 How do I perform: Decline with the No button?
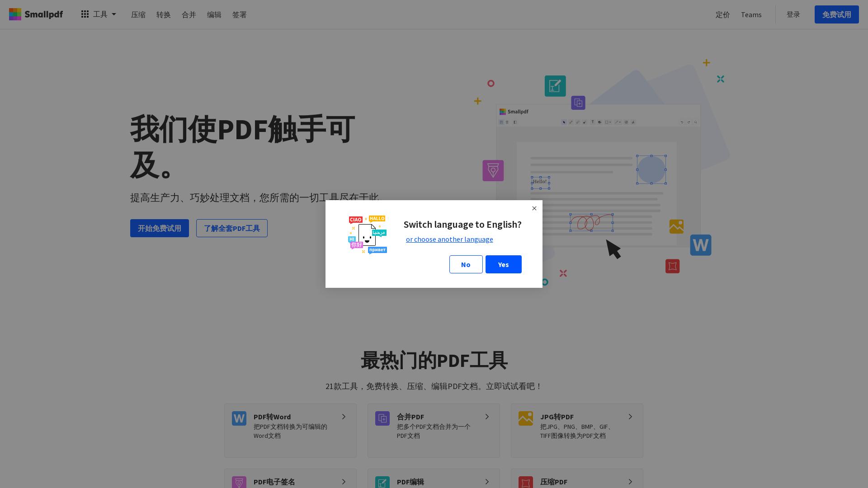(x=466, y=264)
